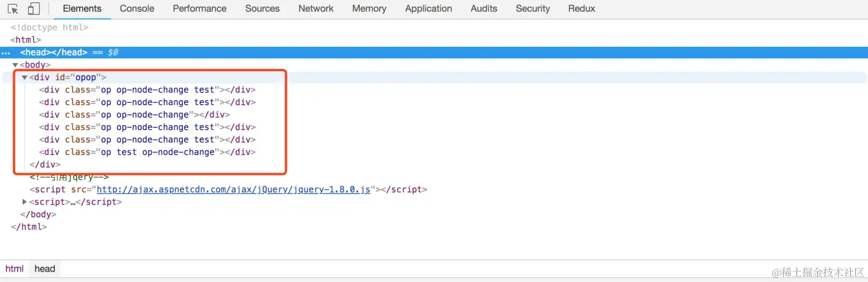
Task: Collapse the div id="opop" node
Action: click(24, 77)
